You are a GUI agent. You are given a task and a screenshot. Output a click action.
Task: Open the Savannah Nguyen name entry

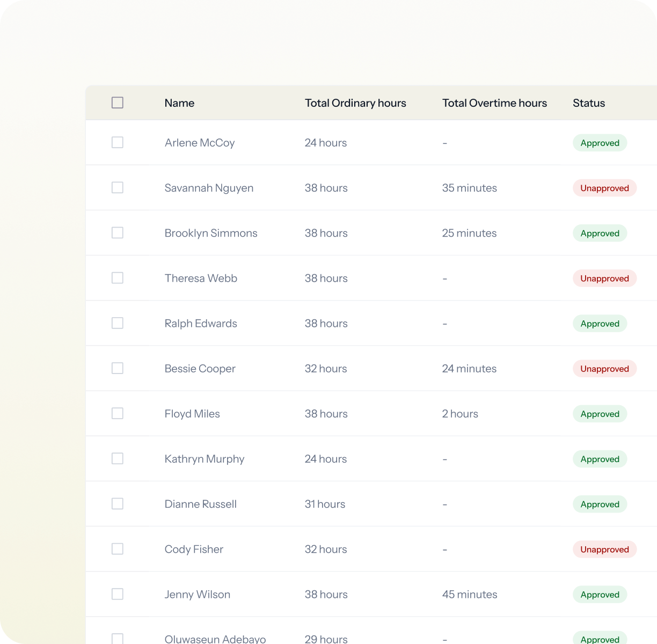pyautogui.click(x=209, y=188)
